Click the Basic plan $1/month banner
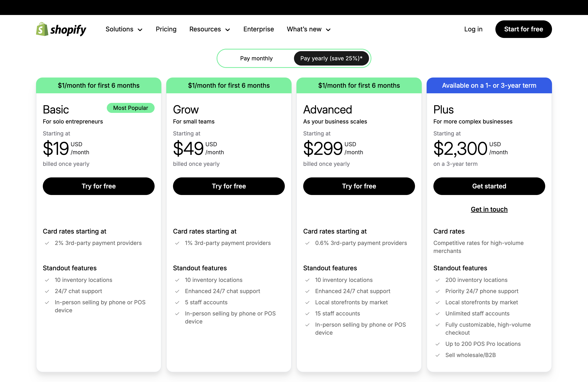588x382 pixels. 99,85
